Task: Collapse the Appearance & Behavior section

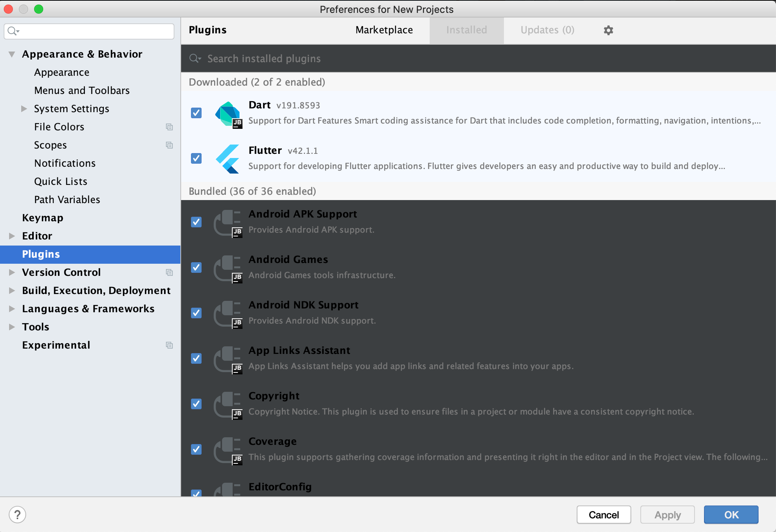Action: 12,54
